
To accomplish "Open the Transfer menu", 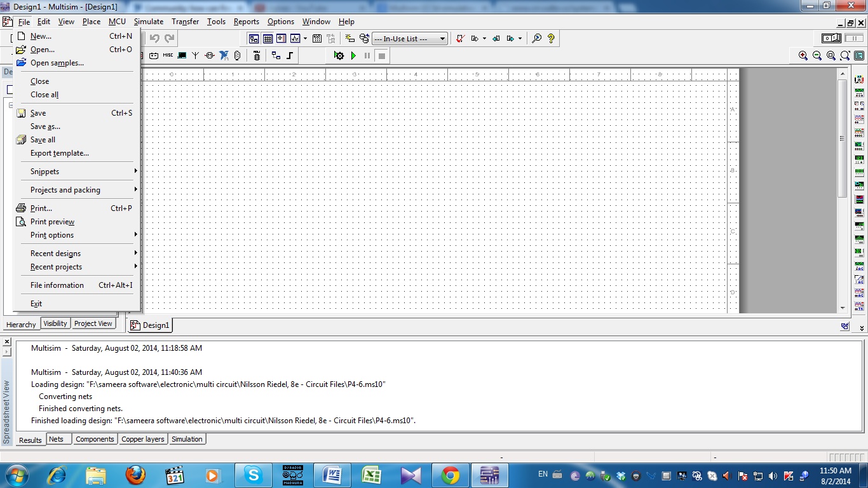I will pos(186,22).
